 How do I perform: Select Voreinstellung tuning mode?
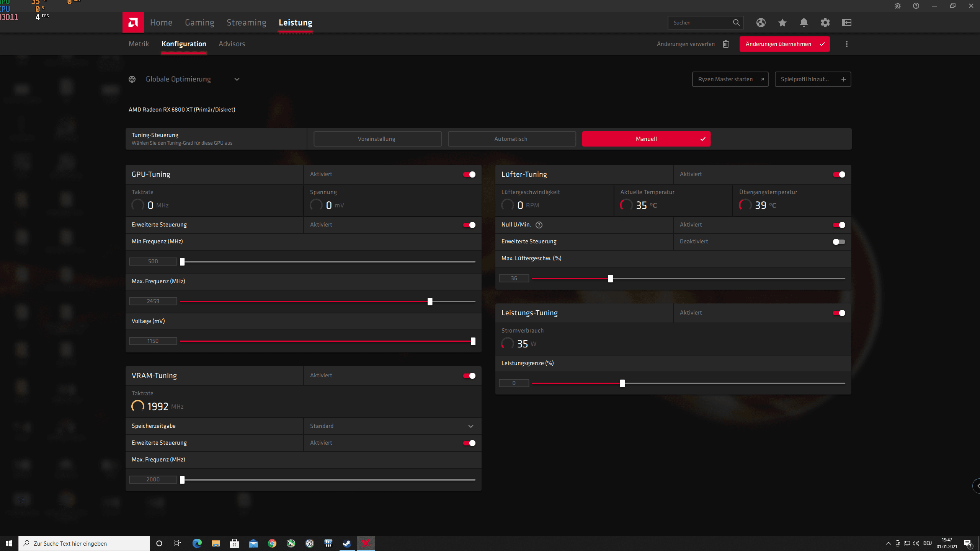(377, 139)
